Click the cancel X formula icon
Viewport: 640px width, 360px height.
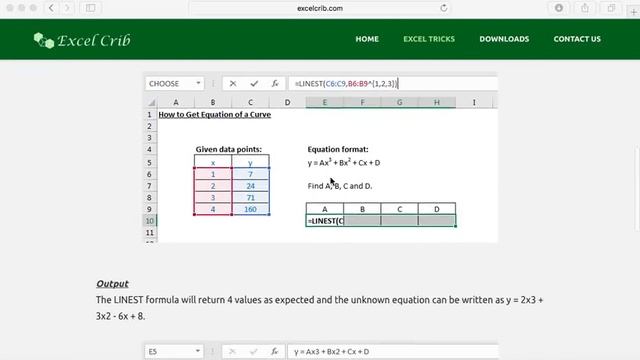click(233, 83)
